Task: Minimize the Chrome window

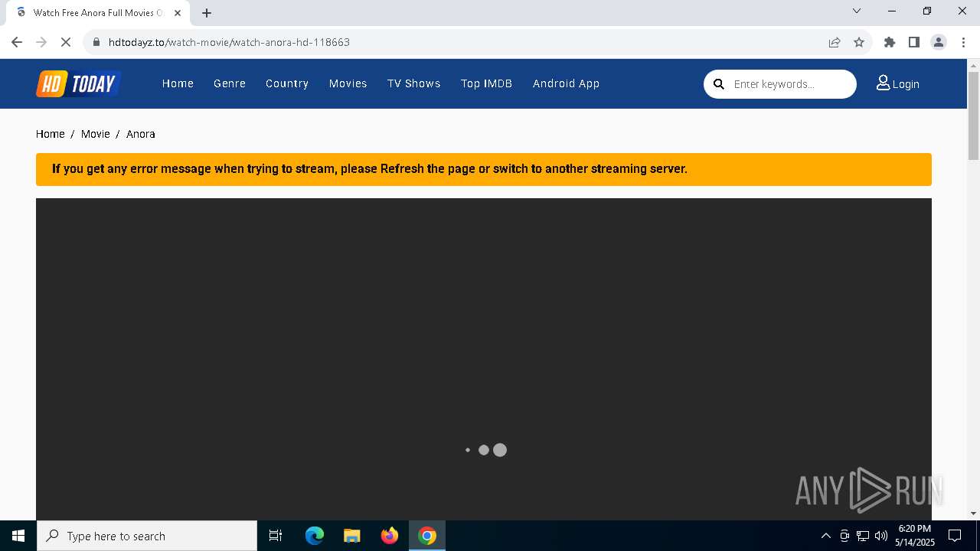Action: (x=892, y=11)
